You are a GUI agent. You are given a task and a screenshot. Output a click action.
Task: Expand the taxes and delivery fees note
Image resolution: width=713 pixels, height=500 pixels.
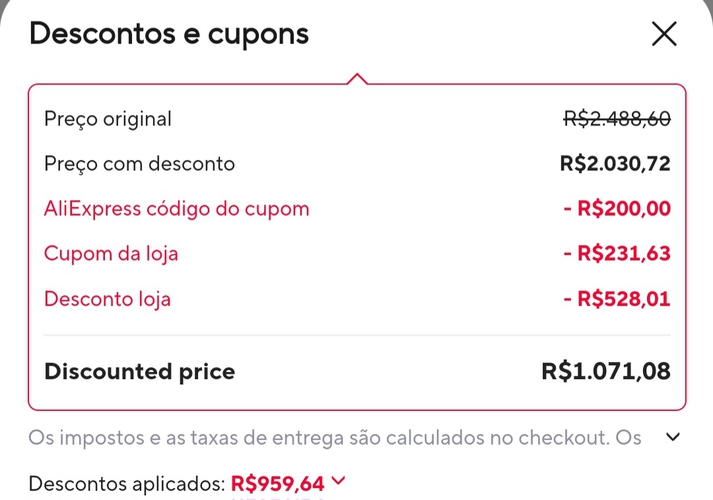point(673,436)
